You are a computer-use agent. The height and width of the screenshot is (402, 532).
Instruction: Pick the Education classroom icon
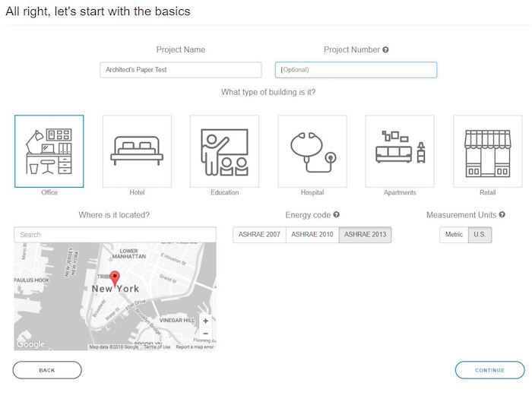coord(224,151)
